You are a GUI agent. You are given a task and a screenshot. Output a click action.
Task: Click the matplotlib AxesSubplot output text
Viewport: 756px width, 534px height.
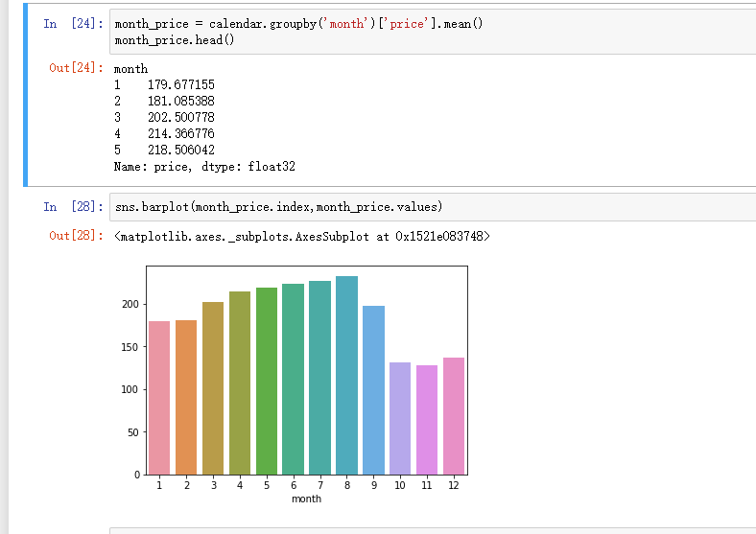[302, 236]
